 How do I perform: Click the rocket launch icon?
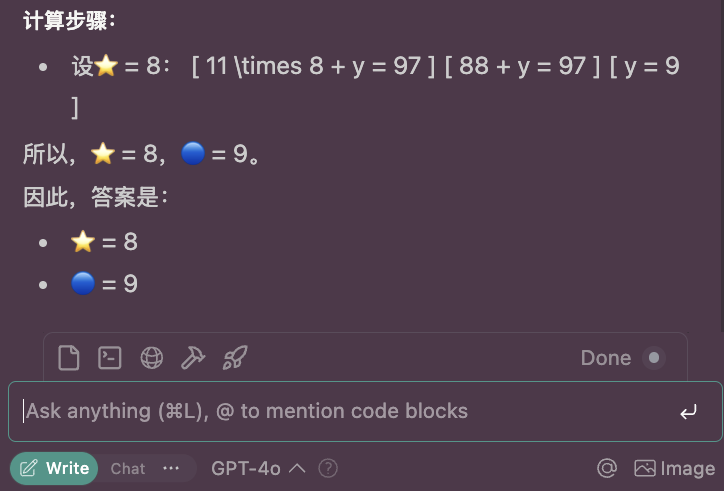pyautogui.click(x=234, y=358)
